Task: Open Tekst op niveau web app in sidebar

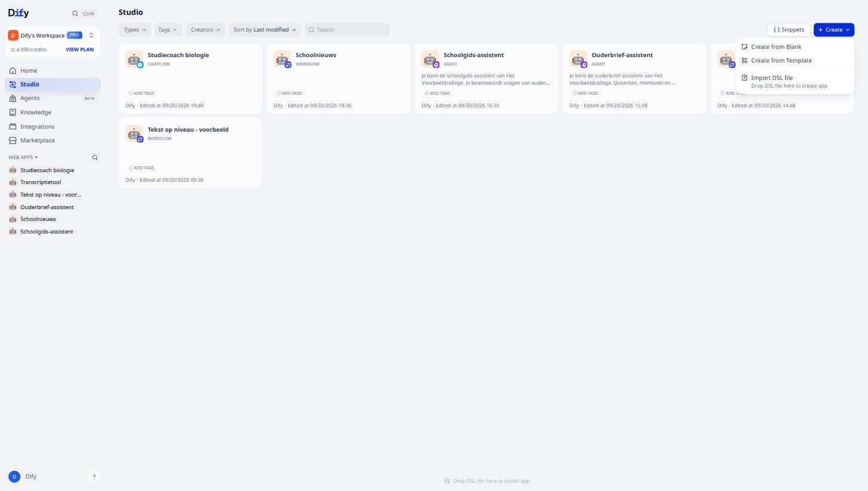Action: tap(52, 194)
